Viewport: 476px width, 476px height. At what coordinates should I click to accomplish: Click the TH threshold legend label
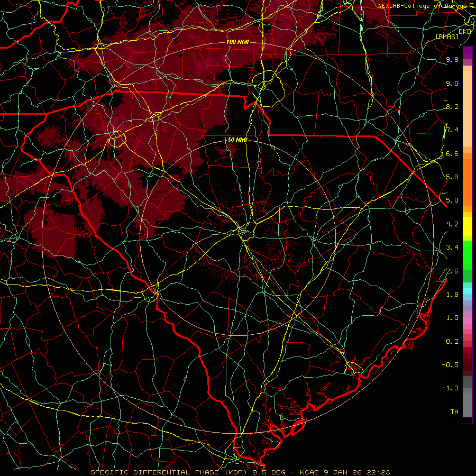coord(454,412)
